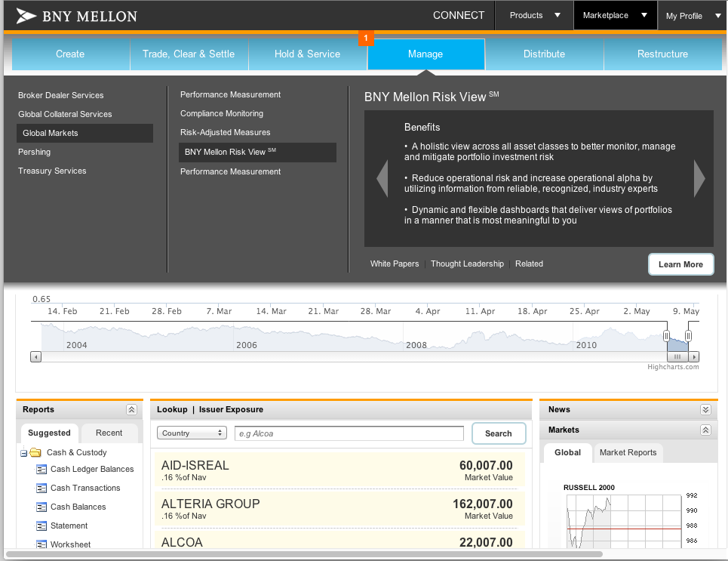
Task: Switch to the Suggested reports tab
Action: (49, 433)
